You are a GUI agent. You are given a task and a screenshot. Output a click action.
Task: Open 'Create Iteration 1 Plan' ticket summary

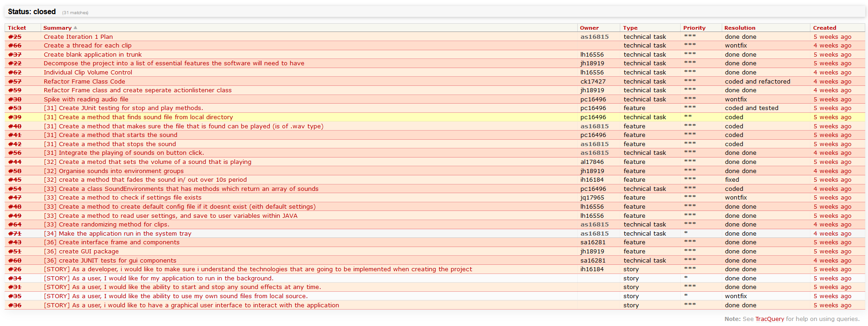(x=78, y=37)
